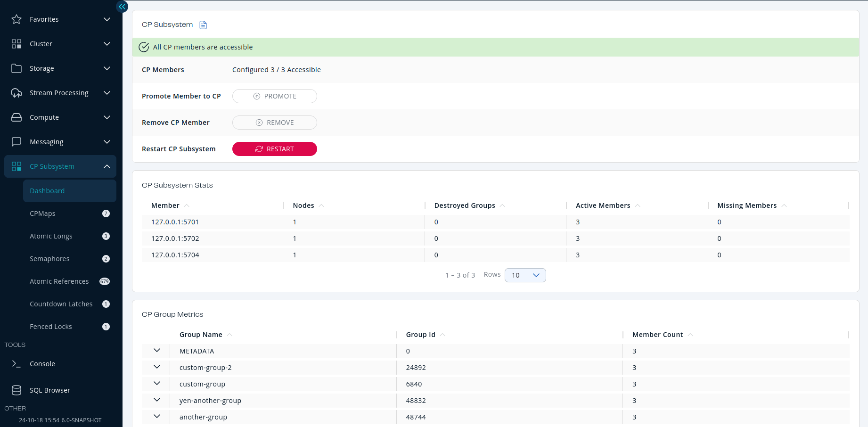Click the Favorites star icon
The width and height of the screenshot is (868, 427).
click(x=16, y=19)
